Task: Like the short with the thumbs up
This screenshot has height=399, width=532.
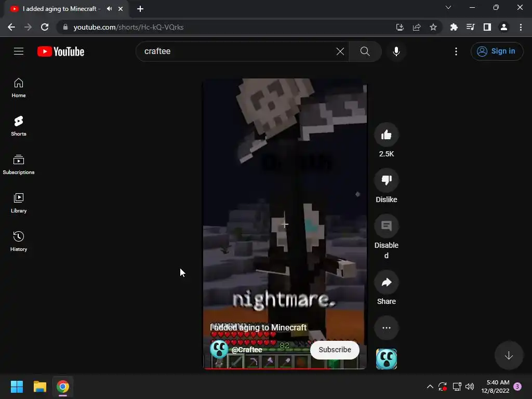Action: [x=387, y=135]
